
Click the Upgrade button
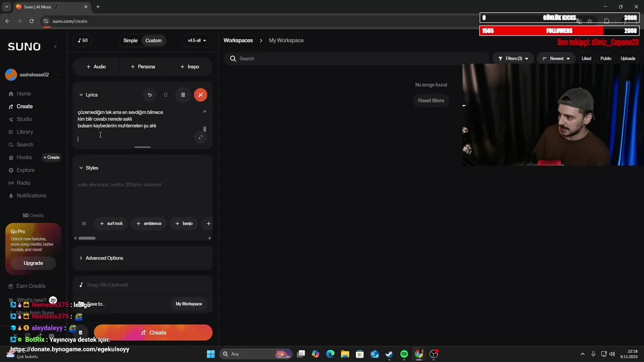pyautogui.click(x=33, y=263)
